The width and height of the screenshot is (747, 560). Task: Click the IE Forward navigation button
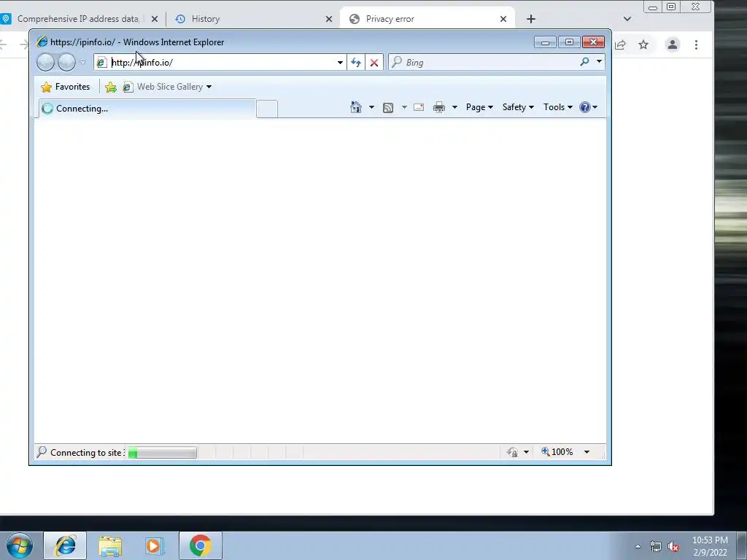click(66, 63)
